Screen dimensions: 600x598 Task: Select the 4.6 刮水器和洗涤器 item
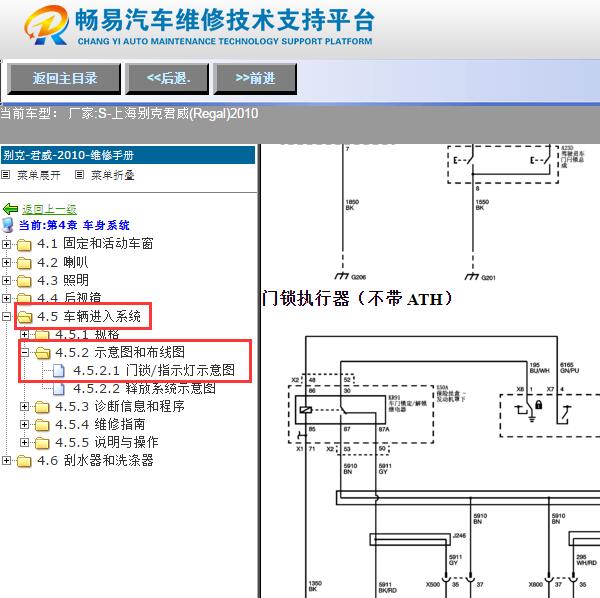(95, 460)
